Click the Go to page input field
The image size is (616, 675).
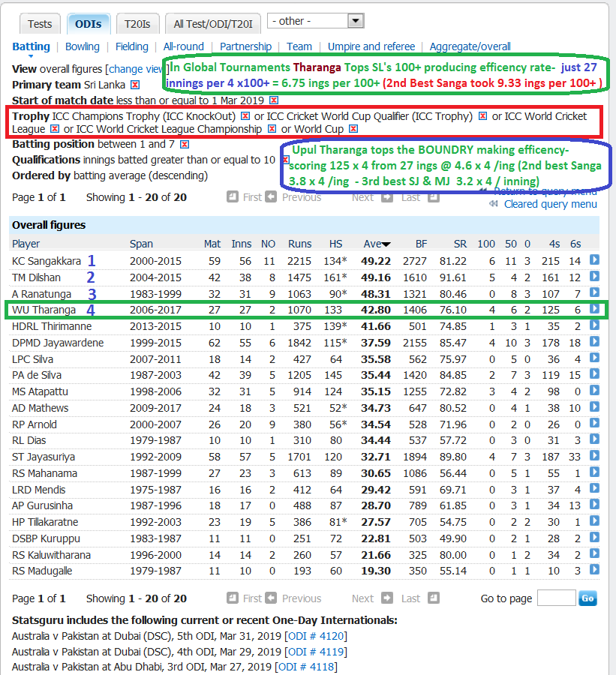[556, 598]
